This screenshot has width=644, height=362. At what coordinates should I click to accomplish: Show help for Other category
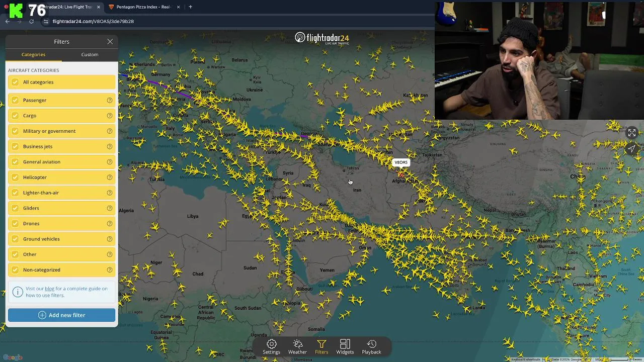click(109, 254)
